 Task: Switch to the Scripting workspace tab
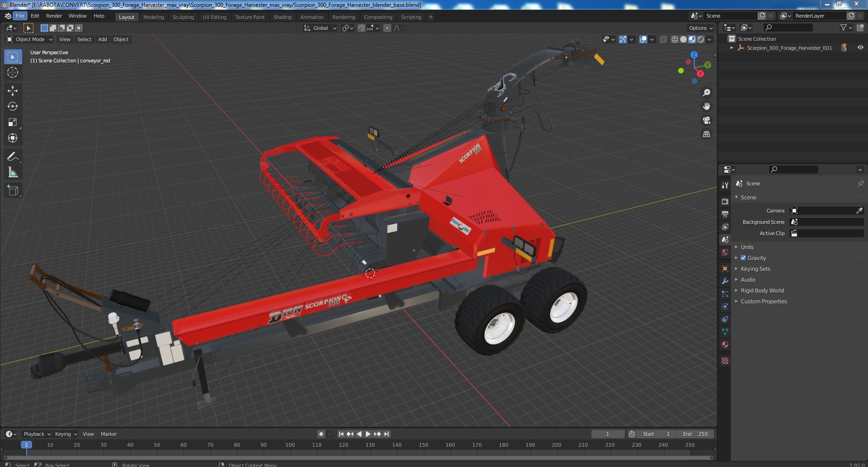(411, 17)
